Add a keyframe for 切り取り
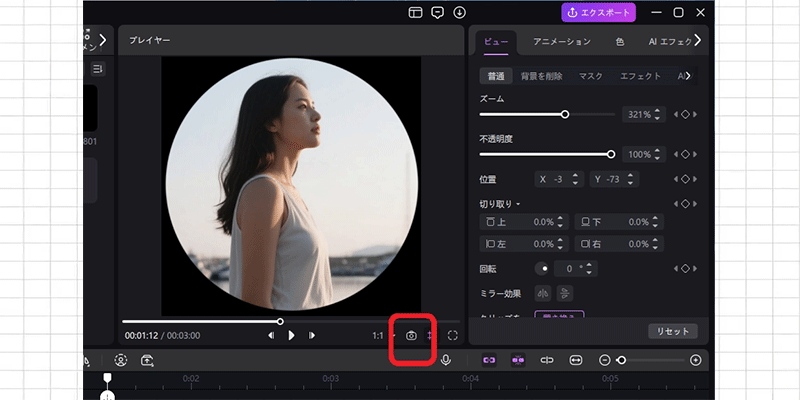The height and width of the screenshot is (400, 800). tap(685, 204)
